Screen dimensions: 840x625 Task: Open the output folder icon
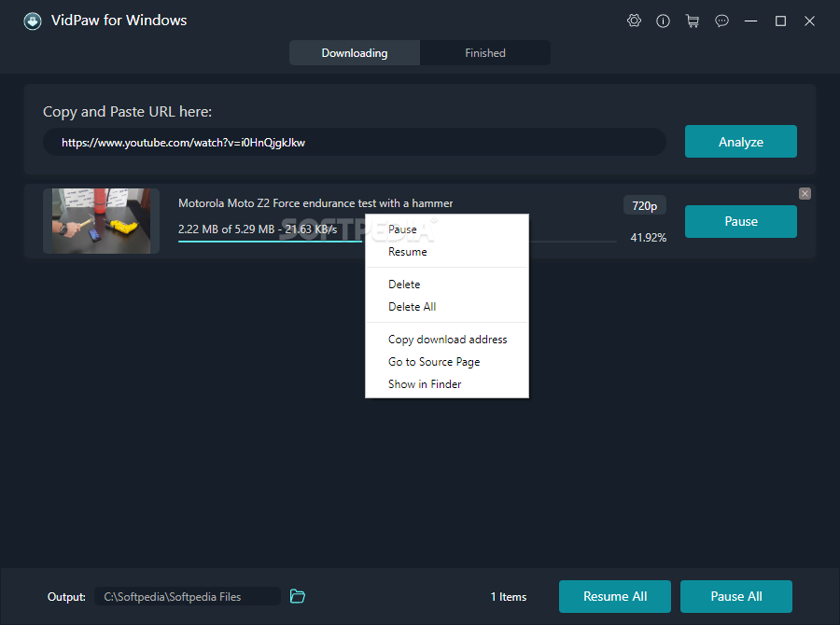298,596
